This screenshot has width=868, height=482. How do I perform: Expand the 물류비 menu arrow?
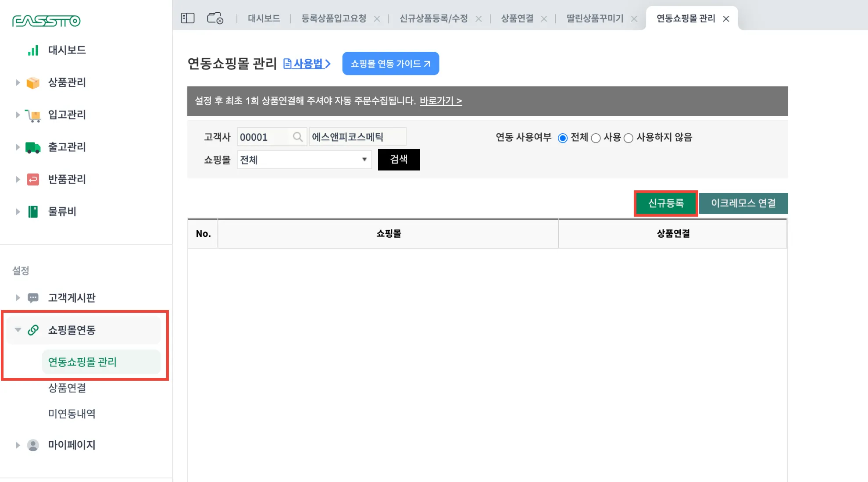click(x=18, y=212)
